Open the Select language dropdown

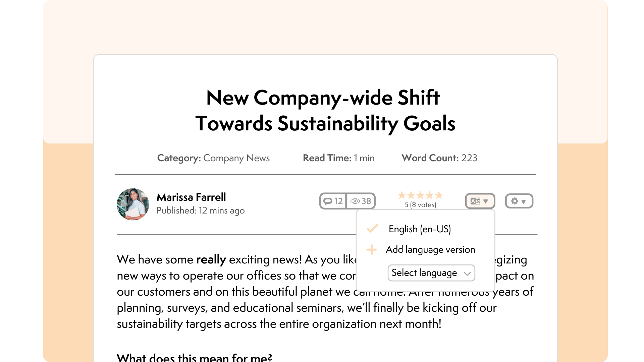tap(431, 273)
